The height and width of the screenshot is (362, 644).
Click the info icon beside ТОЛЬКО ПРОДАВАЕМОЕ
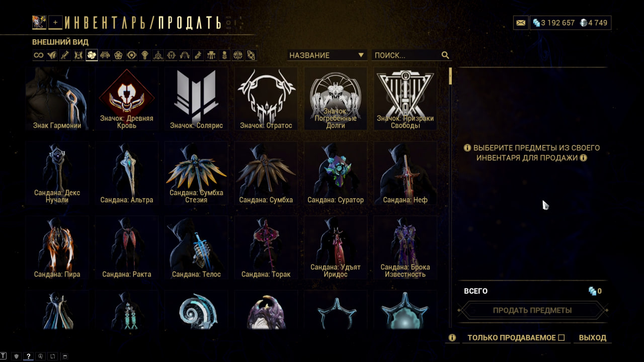452,338
